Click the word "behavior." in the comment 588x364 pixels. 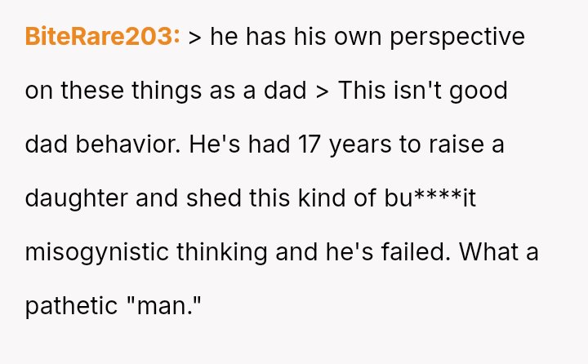click(127, 144)
